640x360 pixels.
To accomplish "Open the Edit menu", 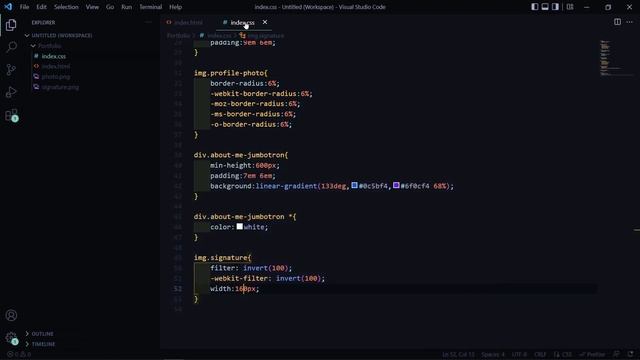I will pyautogui.click(x=41, y=7).
